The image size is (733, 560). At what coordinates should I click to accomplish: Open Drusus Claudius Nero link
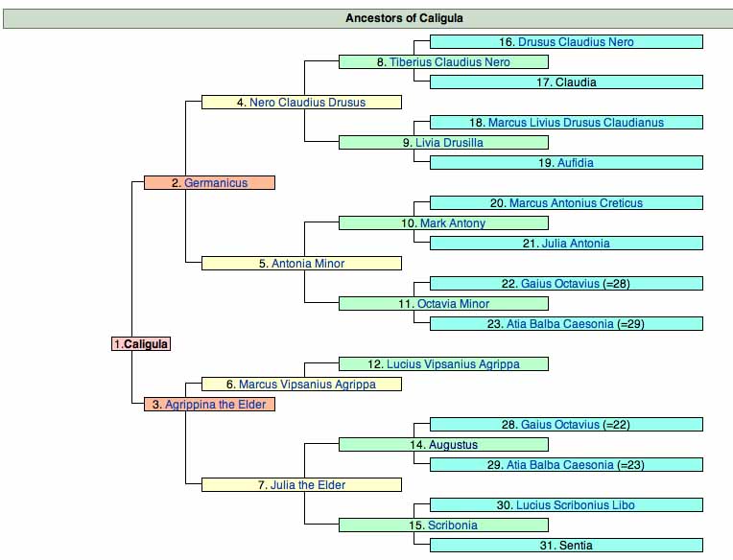tap(576, 42)
